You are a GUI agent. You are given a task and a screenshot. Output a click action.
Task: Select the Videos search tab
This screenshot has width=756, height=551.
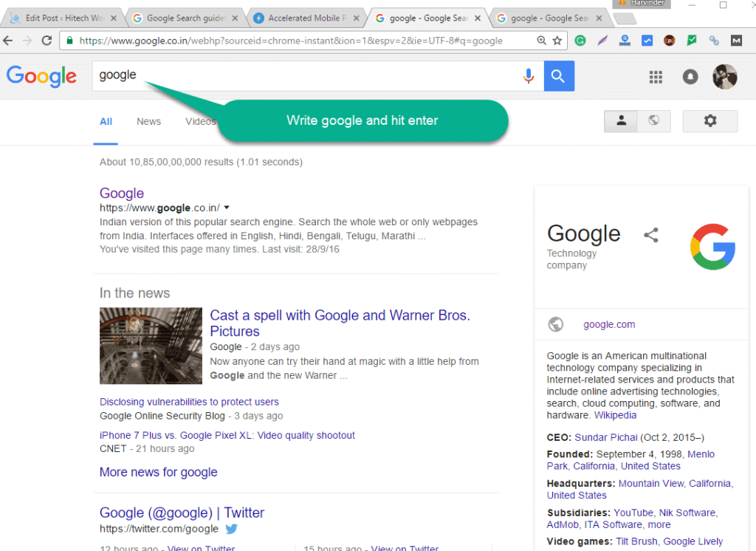201,122
